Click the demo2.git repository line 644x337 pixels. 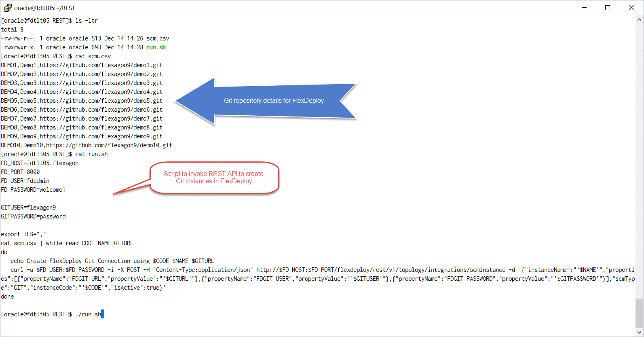[x=82, y=74]
